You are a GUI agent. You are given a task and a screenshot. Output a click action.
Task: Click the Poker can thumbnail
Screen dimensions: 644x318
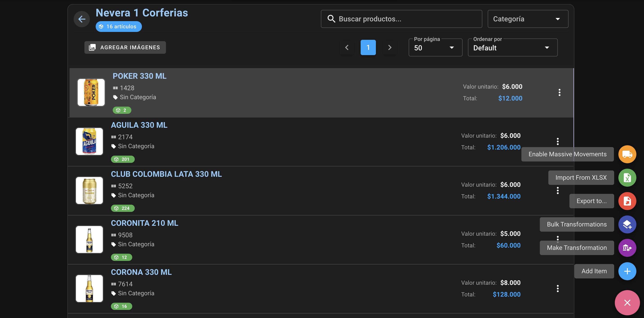pos(91,92)
